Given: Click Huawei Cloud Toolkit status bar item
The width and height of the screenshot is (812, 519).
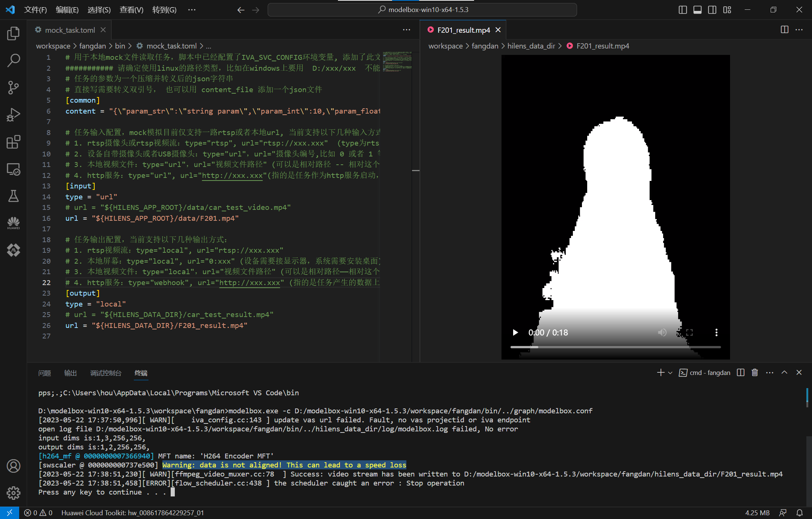Looking at the screenshot, I should pyautogui.click(x=132, y=513).
